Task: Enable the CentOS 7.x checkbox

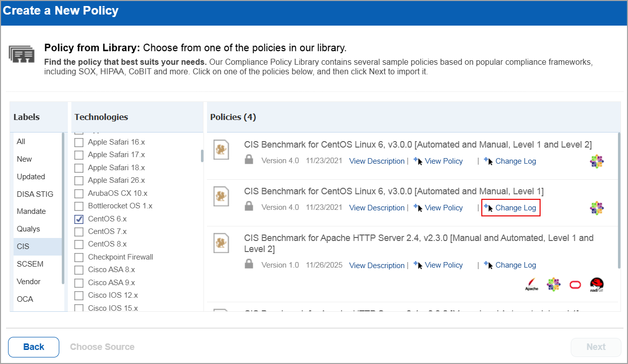Action: coord(79,231)
